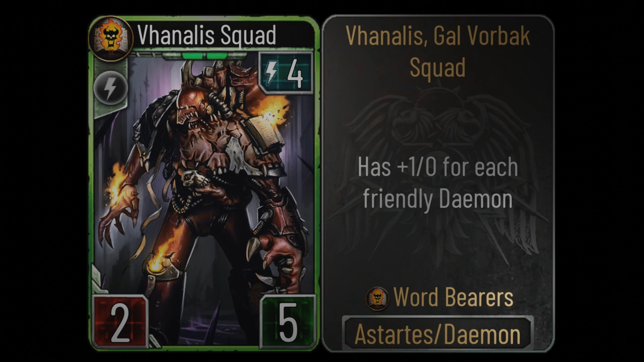Click the Word Bearers faction text
Screen dimensions: 644x362
tap(453, 297)
